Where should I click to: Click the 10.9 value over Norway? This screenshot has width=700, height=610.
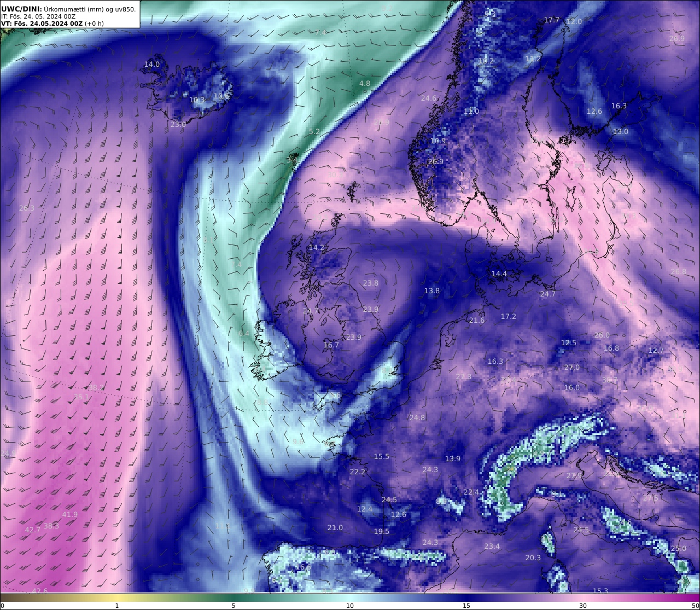(x=437, y=141)
